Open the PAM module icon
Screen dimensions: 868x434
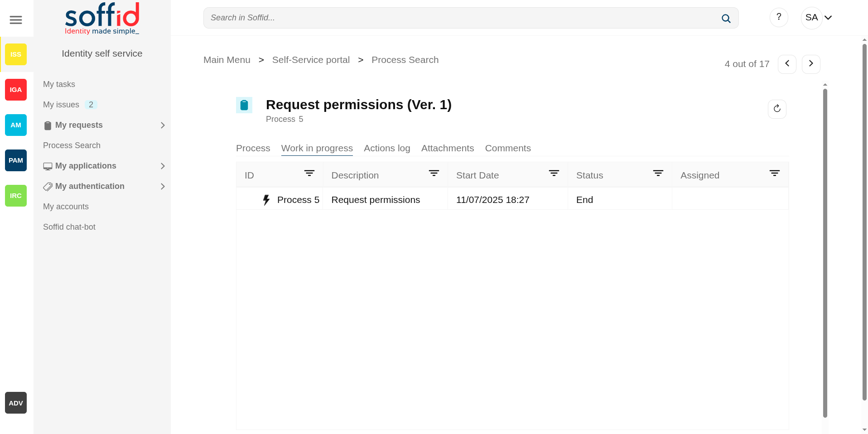click(x=16, y=160)
